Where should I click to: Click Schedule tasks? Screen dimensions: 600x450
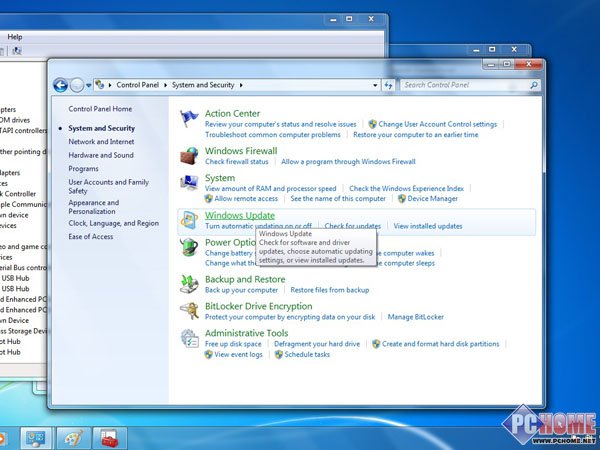click(x=307, y=354)
